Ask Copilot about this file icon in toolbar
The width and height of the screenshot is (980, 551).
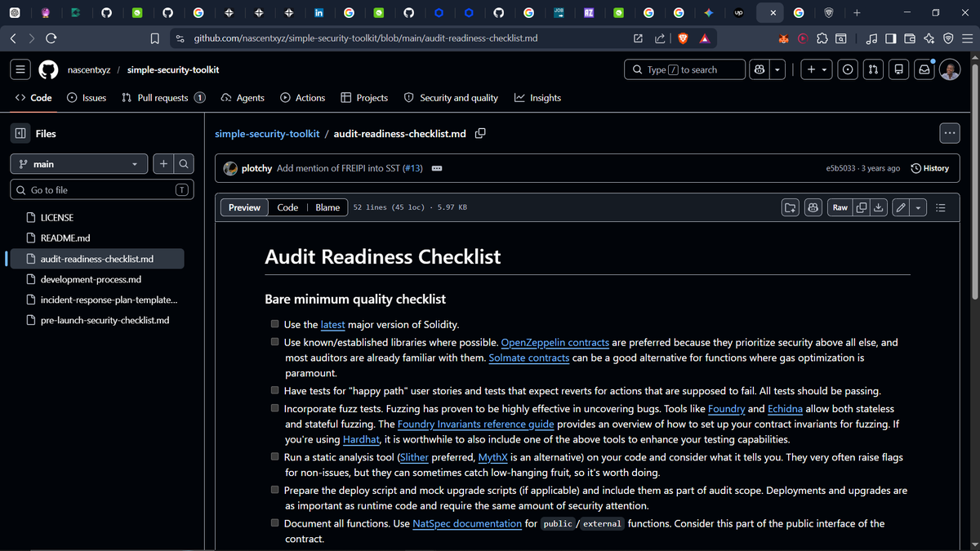tap(813, 207)
